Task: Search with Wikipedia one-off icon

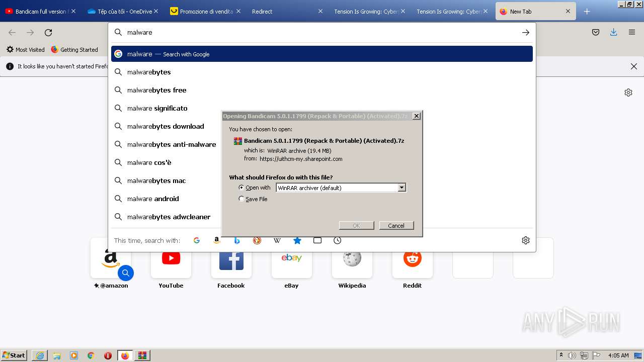Action: 277,240
